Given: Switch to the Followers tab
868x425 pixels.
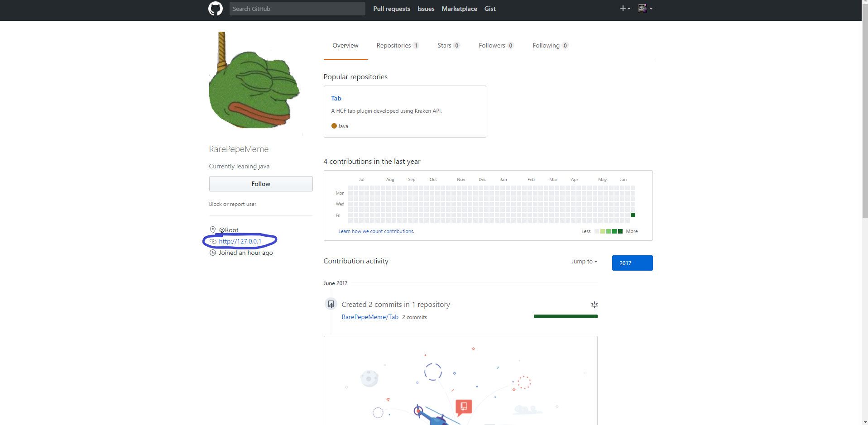Looking at the screenshot, I should click(496, 45).
